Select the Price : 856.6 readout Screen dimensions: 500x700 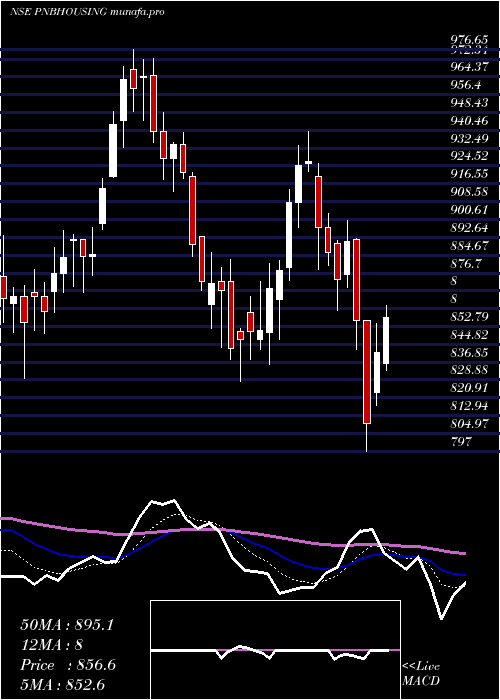(x=68, y=665)
